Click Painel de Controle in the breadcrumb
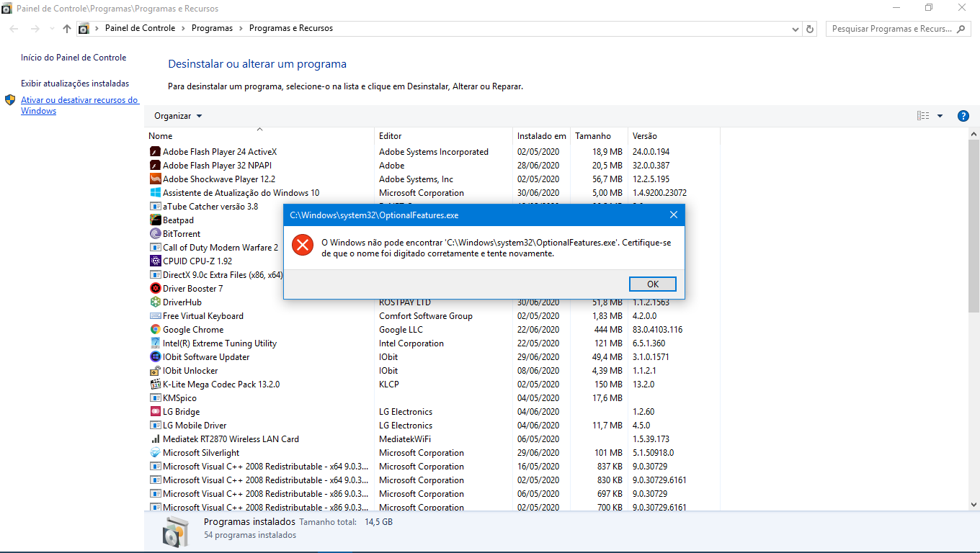Image resolution: width=980 pixels, height=553 pixels. point(140,29)
